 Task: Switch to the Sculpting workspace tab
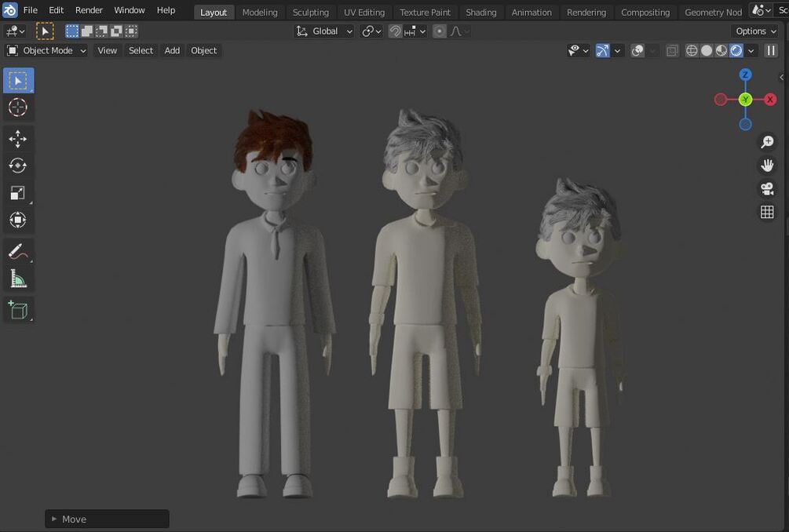click(310, 12)
